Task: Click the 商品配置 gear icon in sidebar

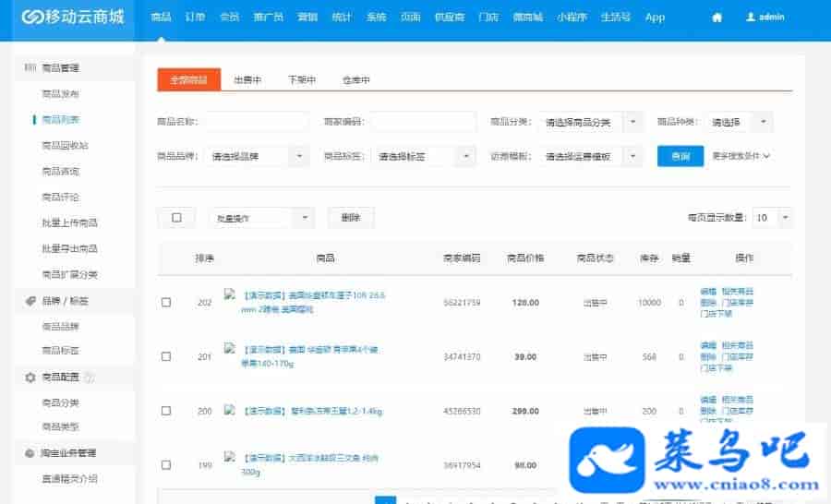Action: click(30, 378)
